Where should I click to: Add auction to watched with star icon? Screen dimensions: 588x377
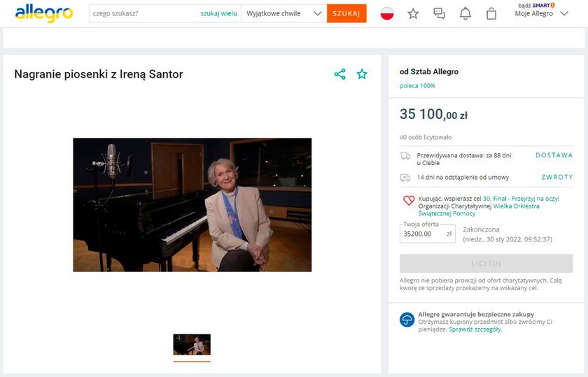point(362,74)
